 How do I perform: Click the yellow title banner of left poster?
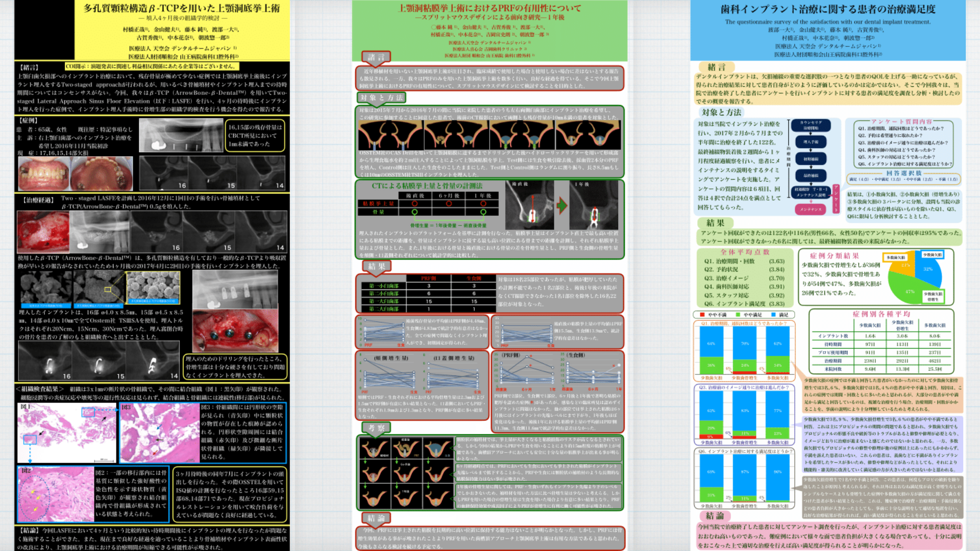(x=182, y=30)
